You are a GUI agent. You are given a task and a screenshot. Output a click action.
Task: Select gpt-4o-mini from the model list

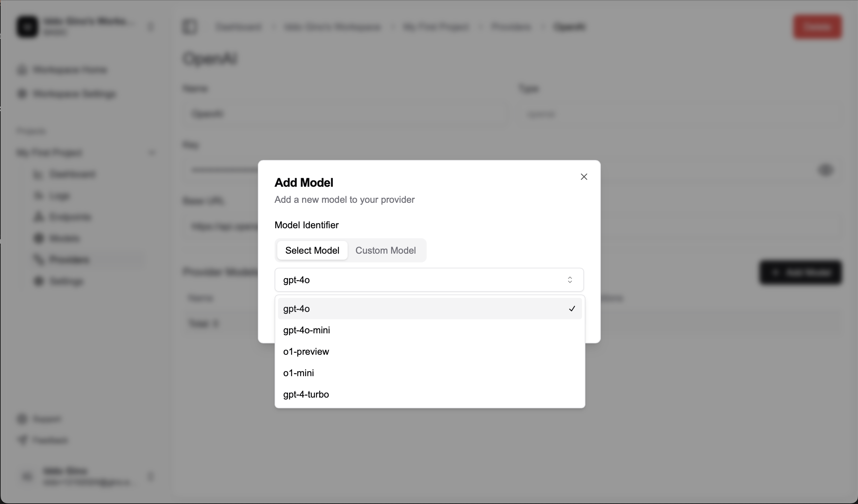pos(306,330)
